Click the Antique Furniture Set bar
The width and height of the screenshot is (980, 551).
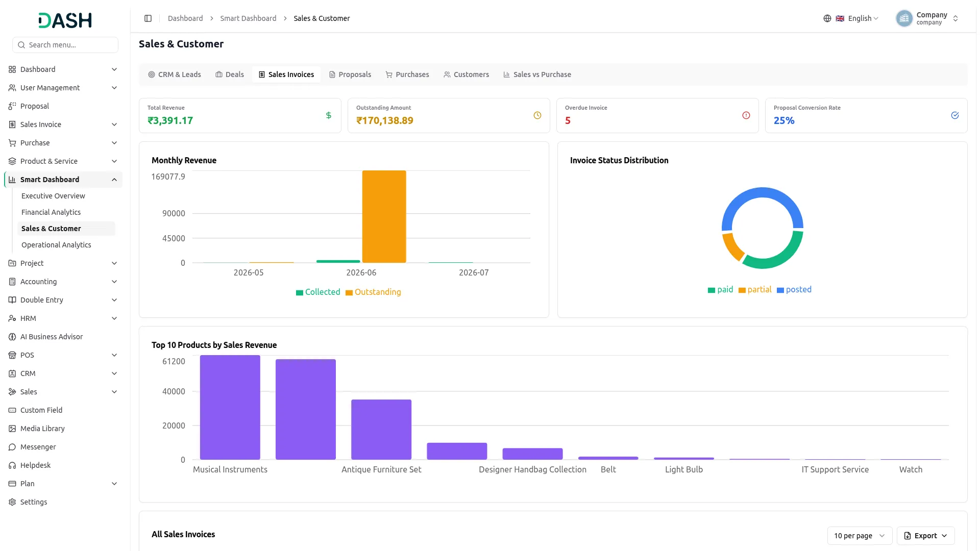click(381, 430)
